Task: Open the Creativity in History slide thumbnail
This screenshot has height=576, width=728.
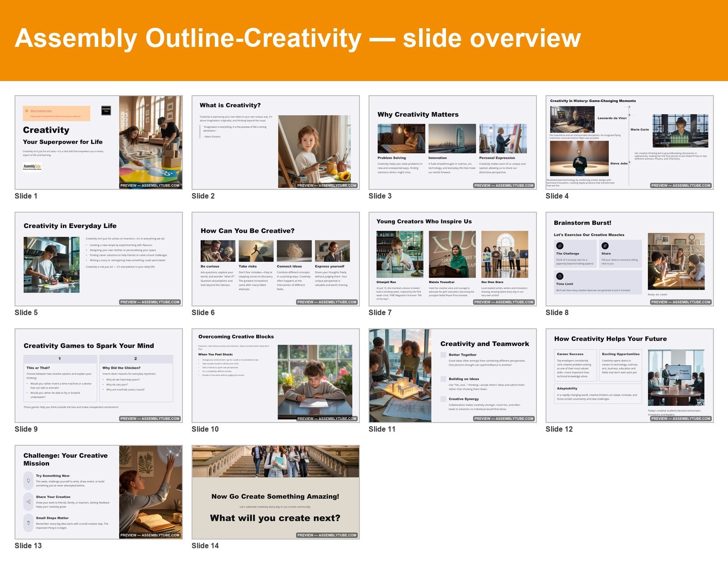Action: (x=630, y=143)
